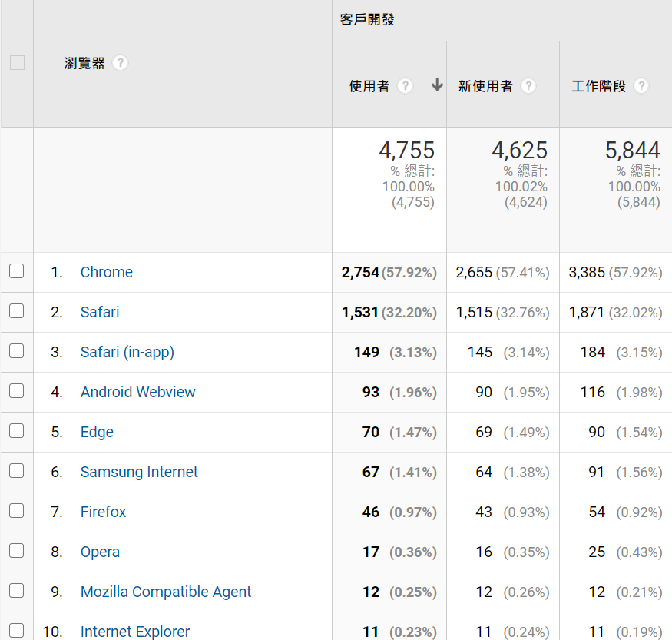Sort by 工作階段 column header
This screenshot has width=672, height=640.
(x=598, y=86)
